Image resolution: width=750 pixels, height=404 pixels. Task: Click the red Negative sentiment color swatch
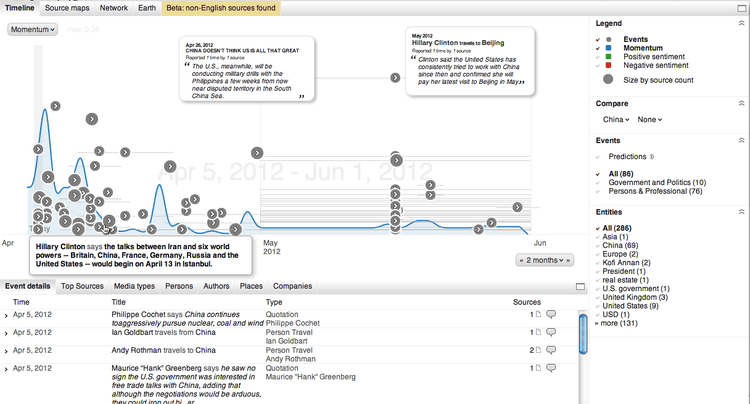click(608, 68)
